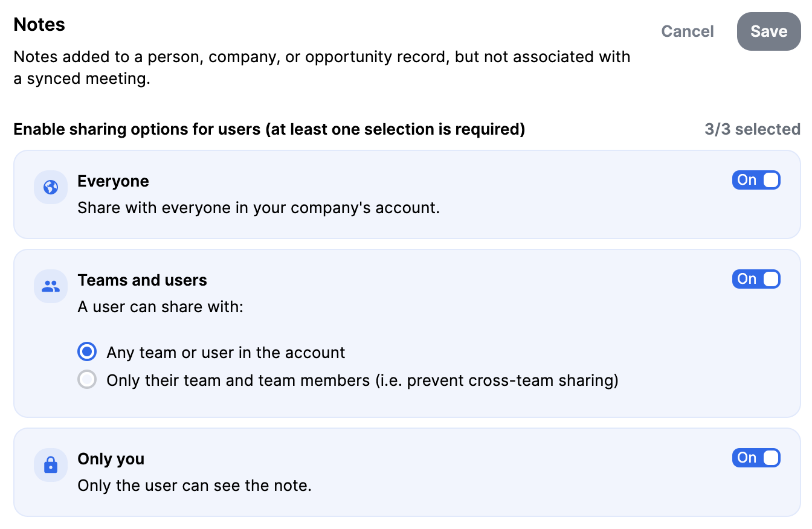The width and height of the screenshot is (812, 529).
Task: Click the "Everyone" option title
Action: (x=113, y=181)
